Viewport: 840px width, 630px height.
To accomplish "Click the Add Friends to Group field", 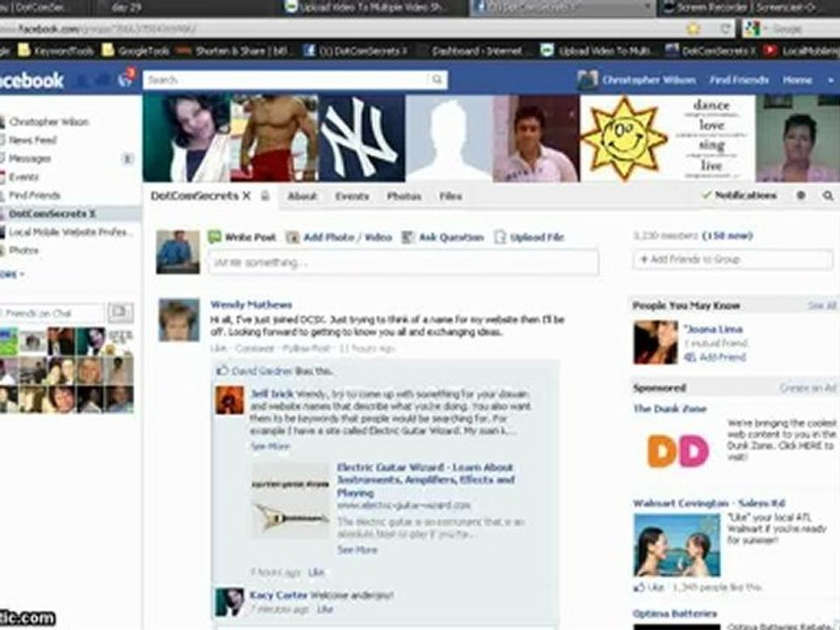I will (x=732, y=259).
